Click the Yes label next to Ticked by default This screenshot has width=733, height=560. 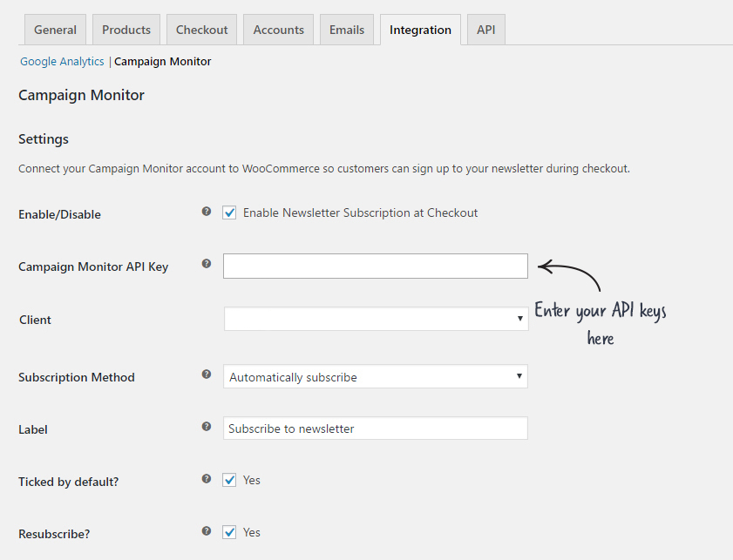click(252, 480)
